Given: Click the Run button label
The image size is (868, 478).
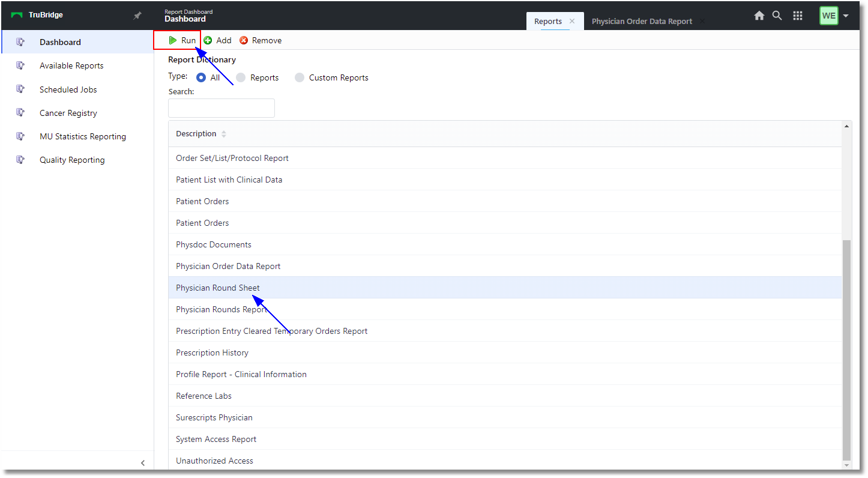Looking at the screenshot, I should 188,40.
